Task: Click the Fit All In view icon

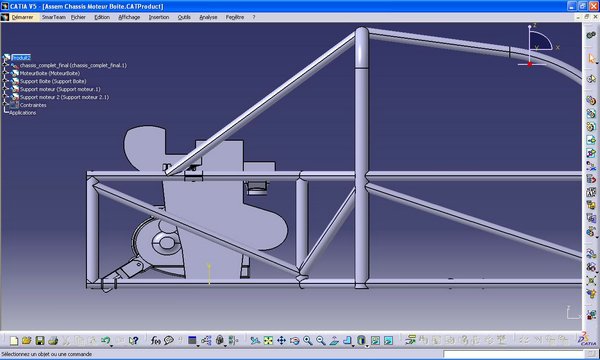Action: (268, 340)
